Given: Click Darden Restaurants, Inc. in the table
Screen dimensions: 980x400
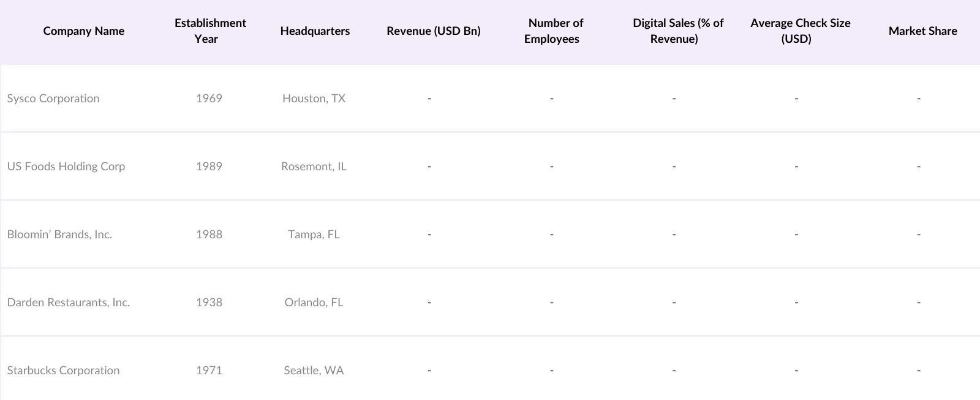Looking at the screenshot, I should 69,303.
